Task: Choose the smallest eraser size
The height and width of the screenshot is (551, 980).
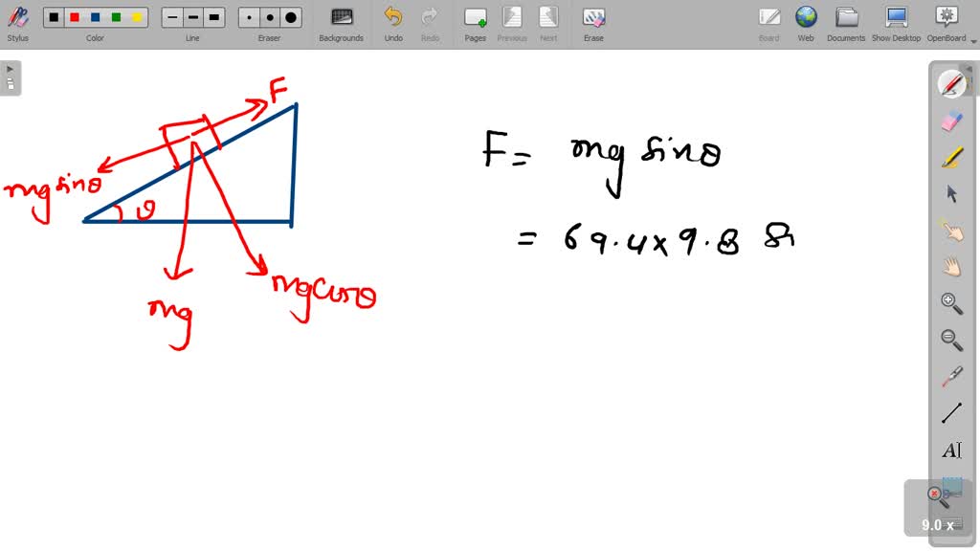Action: click(x=249, y=17)
